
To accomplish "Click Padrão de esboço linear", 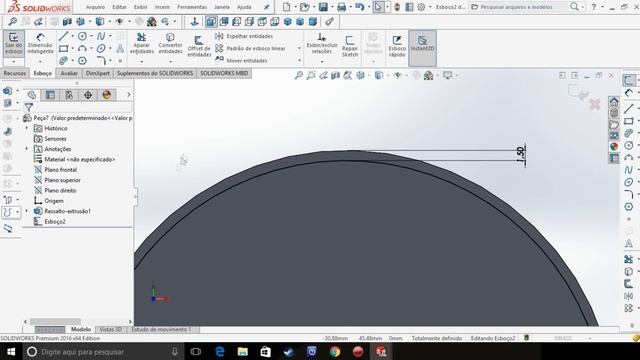I will click(x=250, y=48).
